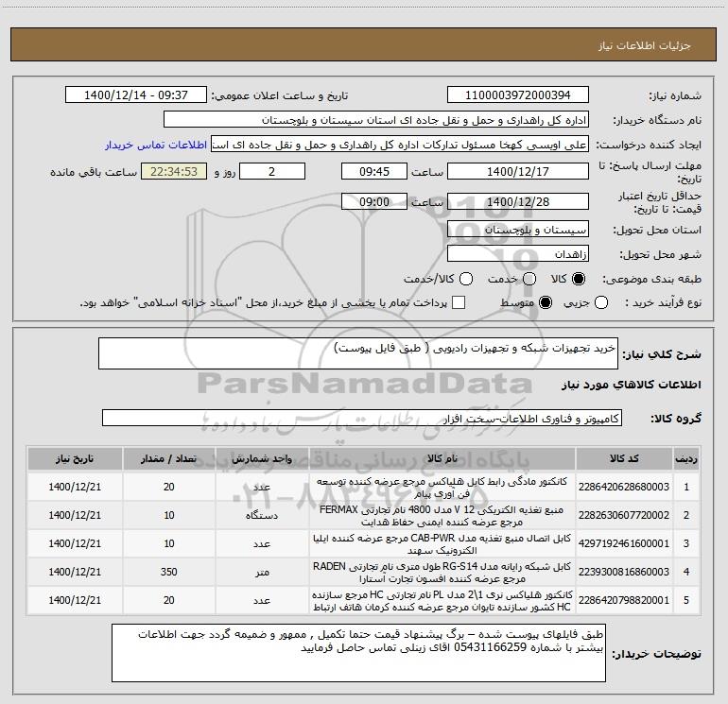Click the FERMAX power supply item name
This screenshot has width=728, height=704.
coord(442,516)
